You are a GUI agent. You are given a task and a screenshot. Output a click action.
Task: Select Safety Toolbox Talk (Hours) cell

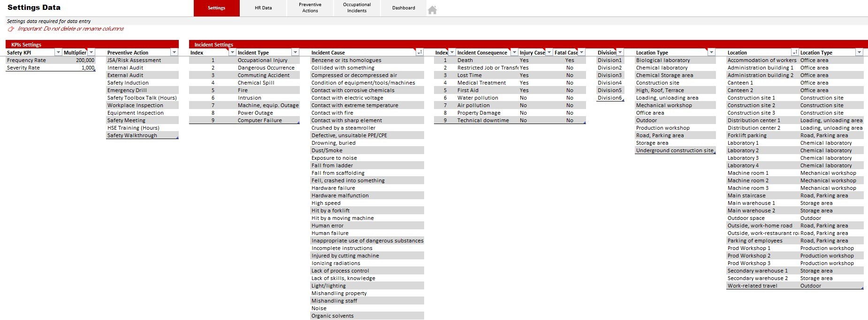tap(142, 98)
